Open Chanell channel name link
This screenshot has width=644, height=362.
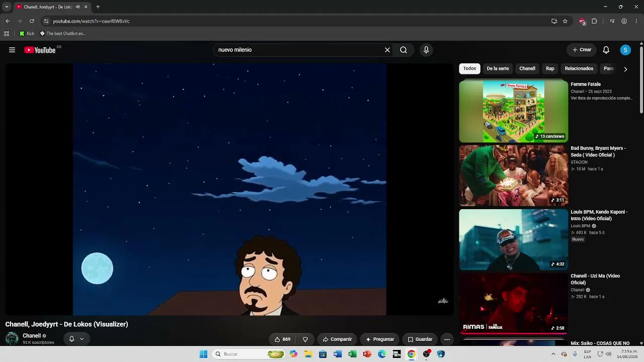coord(32,336)
